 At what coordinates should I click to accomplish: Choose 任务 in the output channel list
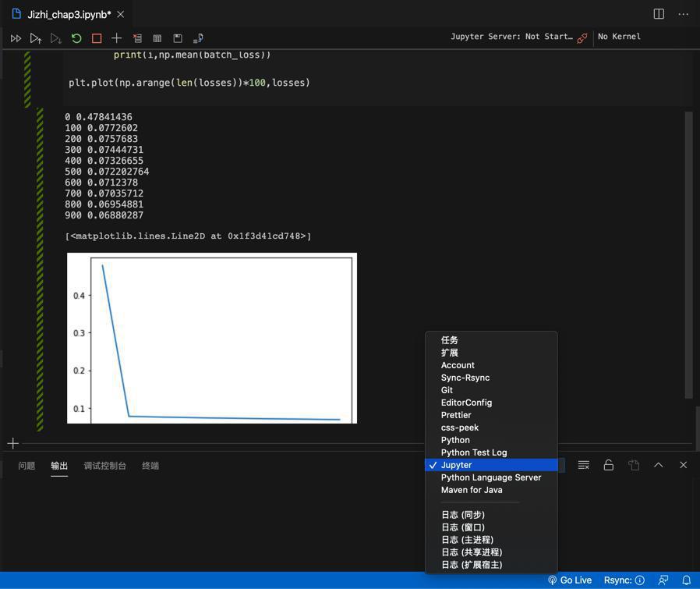click(492, 340)
